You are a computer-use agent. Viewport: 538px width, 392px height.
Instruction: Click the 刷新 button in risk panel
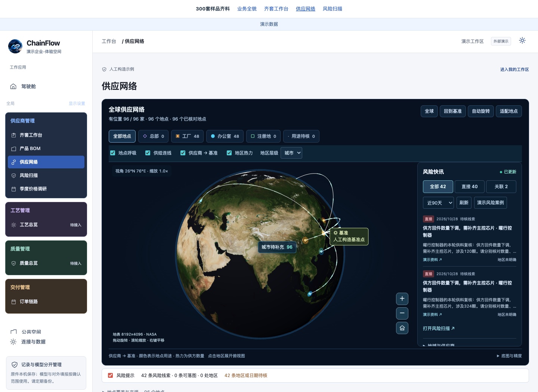point(464,203)
